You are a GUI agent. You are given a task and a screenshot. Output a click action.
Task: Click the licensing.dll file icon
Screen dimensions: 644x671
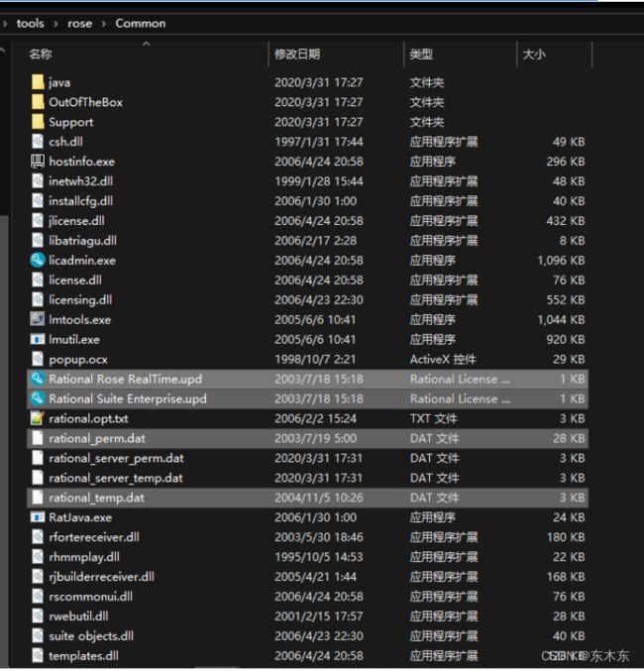[38, 299]
